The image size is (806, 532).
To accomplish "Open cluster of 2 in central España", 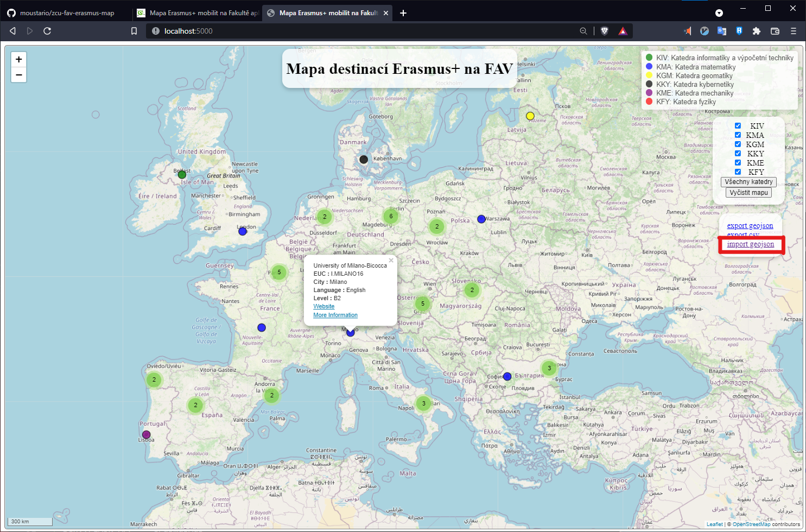I will coord(195,405).
